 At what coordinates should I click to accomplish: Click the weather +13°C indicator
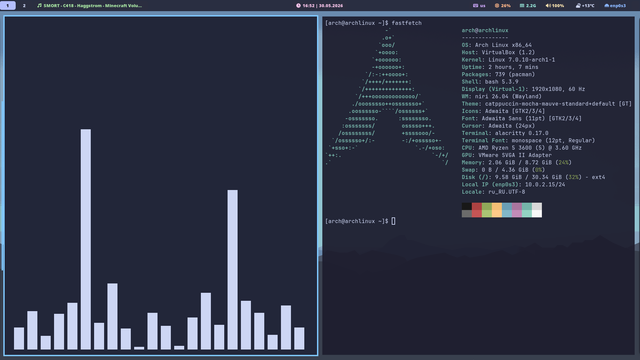(585, 6)
